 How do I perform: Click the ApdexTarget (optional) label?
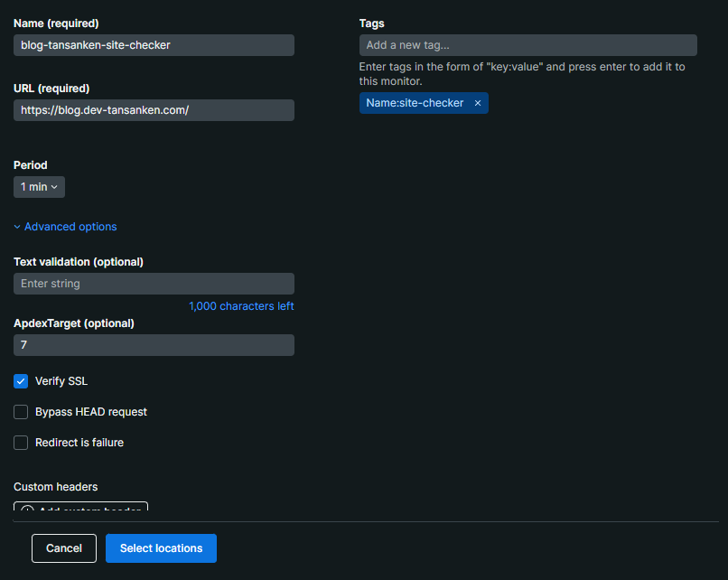pyautogui.click(x=73, y=323)
